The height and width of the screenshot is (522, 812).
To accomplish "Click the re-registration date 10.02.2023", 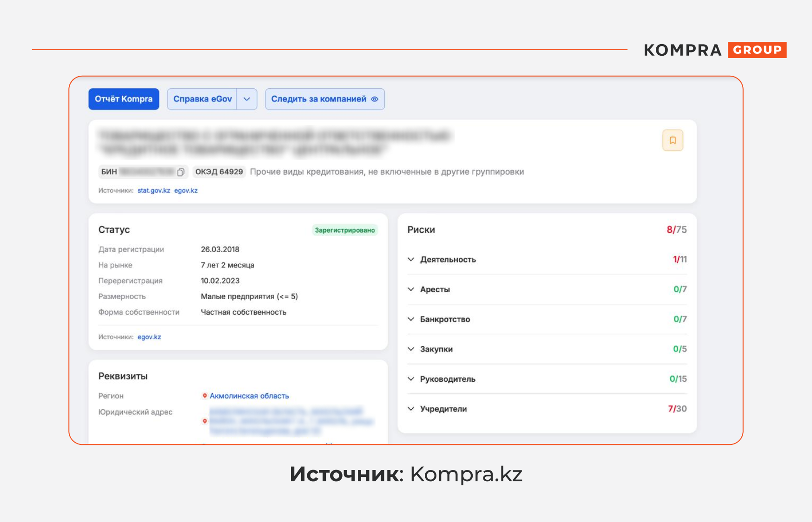I will coord(220,281).
